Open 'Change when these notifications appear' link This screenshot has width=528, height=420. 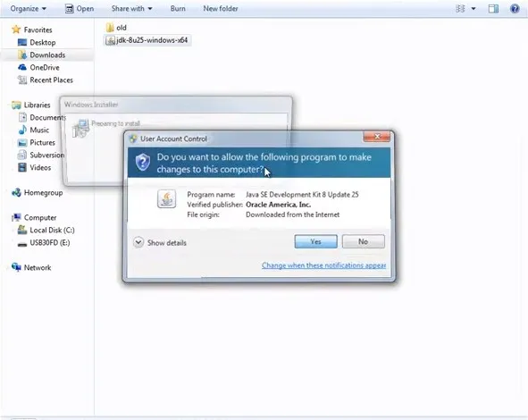pyautogui.click(x=323, y=265)
